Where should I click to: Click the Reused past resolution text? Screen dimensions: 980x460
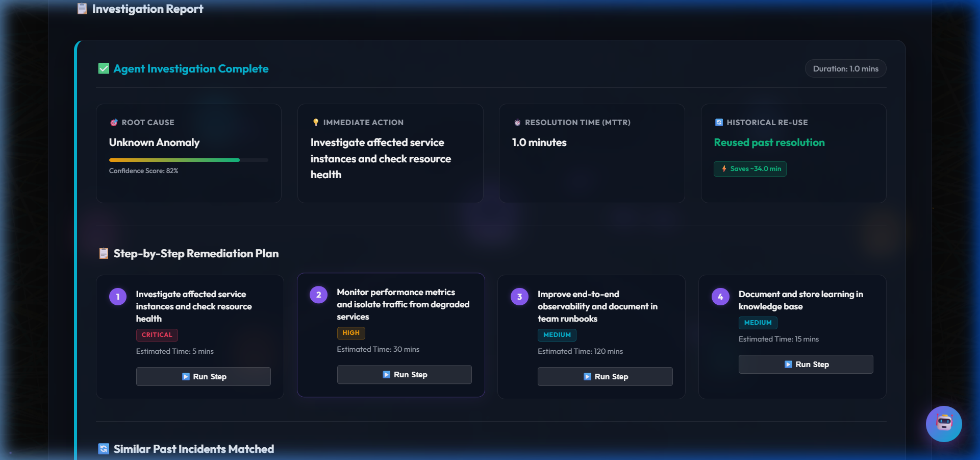point(769,142)
